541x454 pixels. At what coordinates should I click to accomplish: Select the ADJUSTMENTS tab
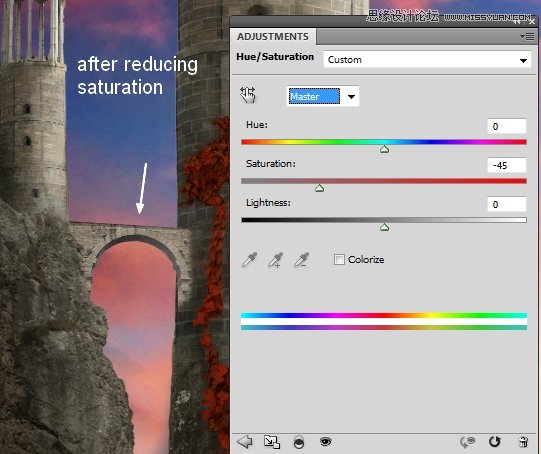273,37
